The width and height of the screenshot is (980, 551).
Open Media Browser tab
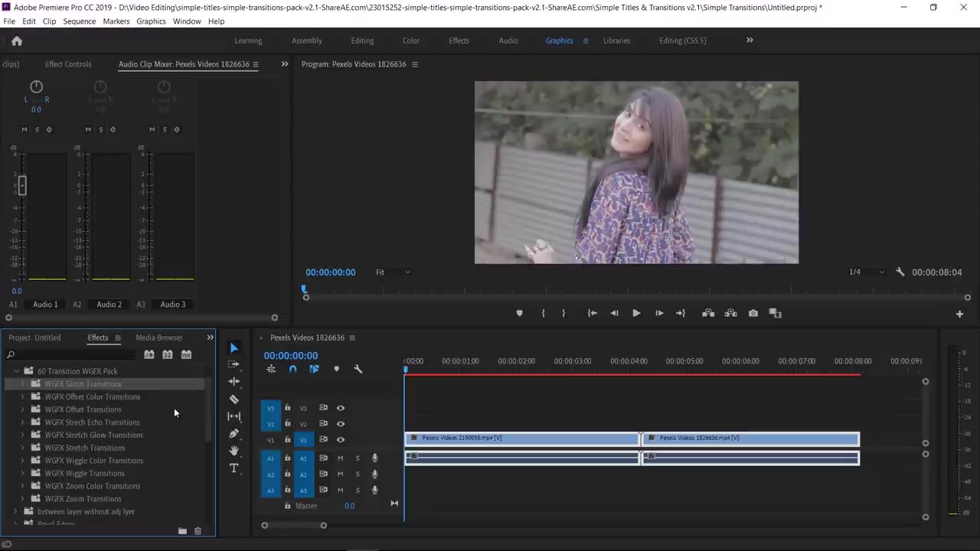(159, 337)
